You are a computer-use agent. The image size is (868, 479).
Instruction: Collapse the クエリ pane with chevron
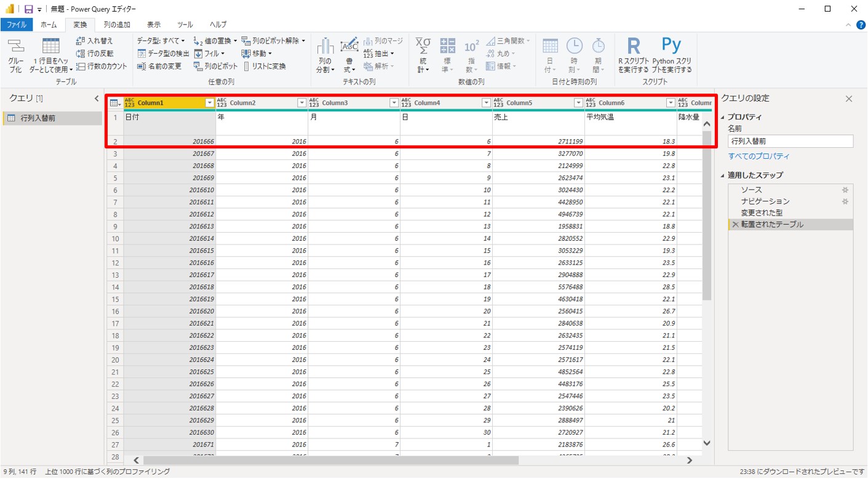pyautogui.click(x=97, y=99)
